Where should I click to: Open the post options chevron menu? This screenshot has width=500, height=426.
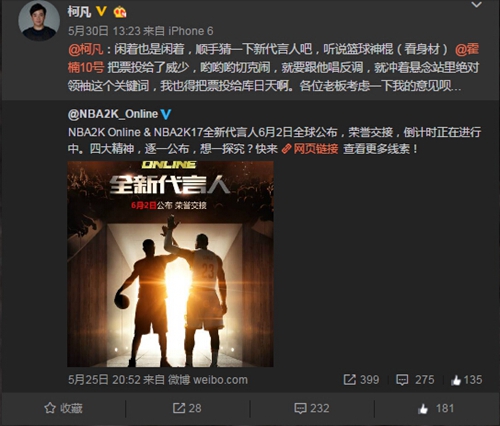(x=476, y=5)
